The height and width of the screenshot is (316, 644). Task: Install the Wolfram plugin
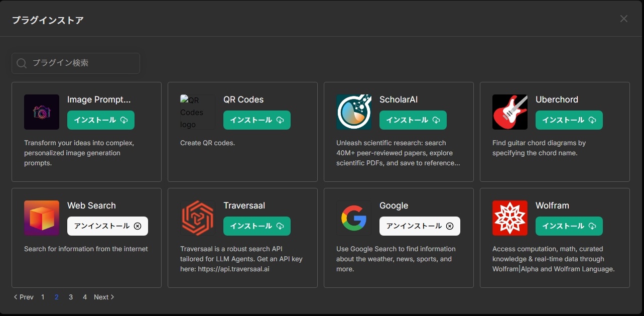(x=569, y=226)
